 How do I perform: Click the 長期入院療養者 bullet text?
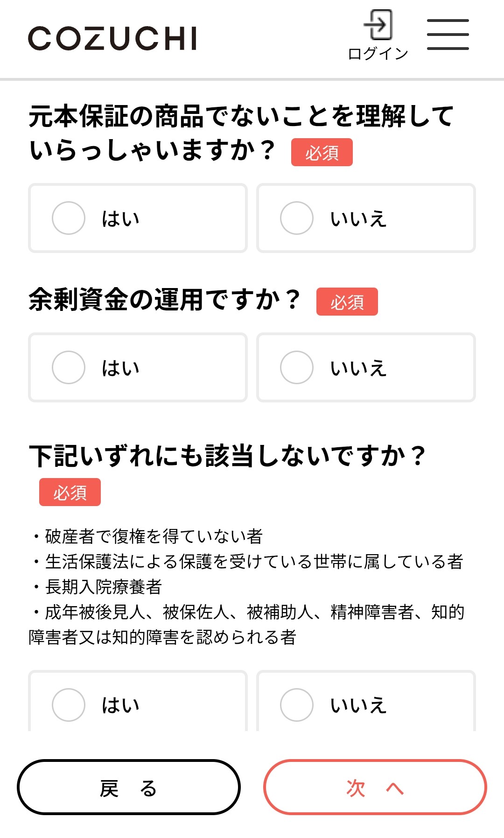pyautogui.click(x=103, y=587)
